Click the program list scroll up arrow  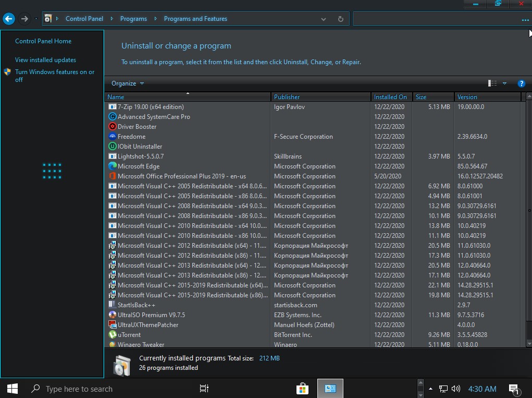point(529,97)
